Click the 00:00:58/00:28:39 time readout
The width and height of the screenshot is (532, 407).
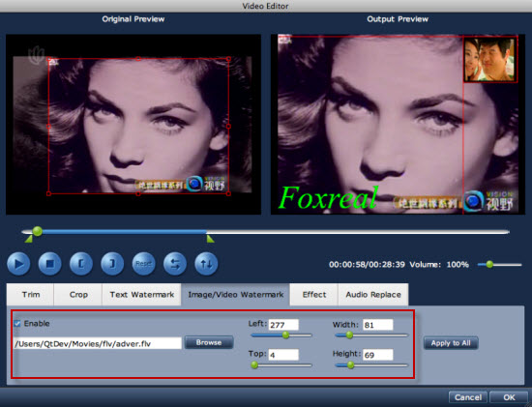(367, 264)
